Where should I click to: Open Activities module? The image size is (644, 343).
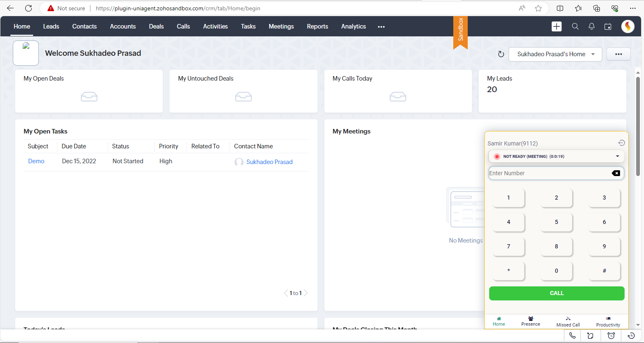tap(215, 26)
